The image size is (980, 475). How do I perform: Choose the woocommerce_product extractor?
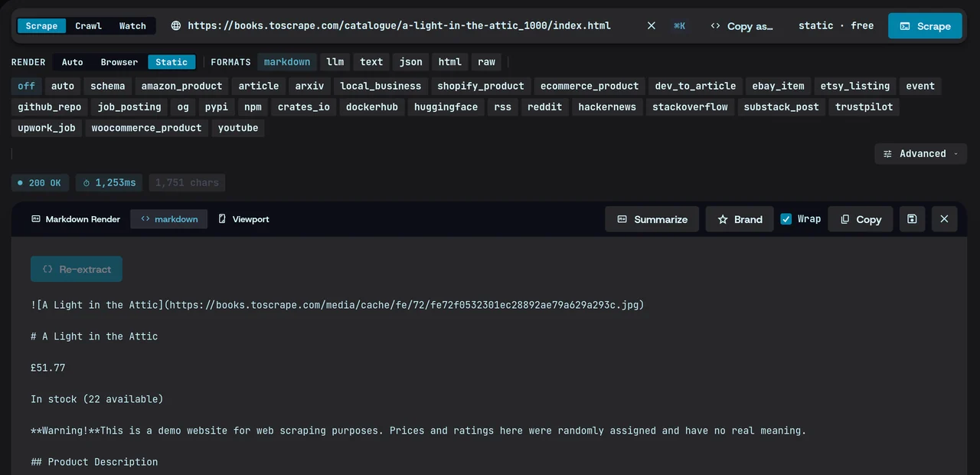click(147, 127)
